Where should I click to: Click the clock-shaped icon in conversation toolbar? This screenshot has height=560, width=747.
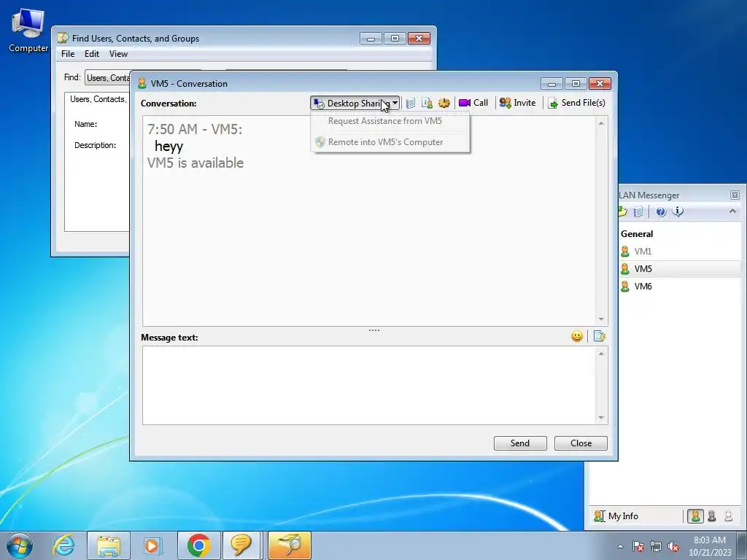pos(444,103)
